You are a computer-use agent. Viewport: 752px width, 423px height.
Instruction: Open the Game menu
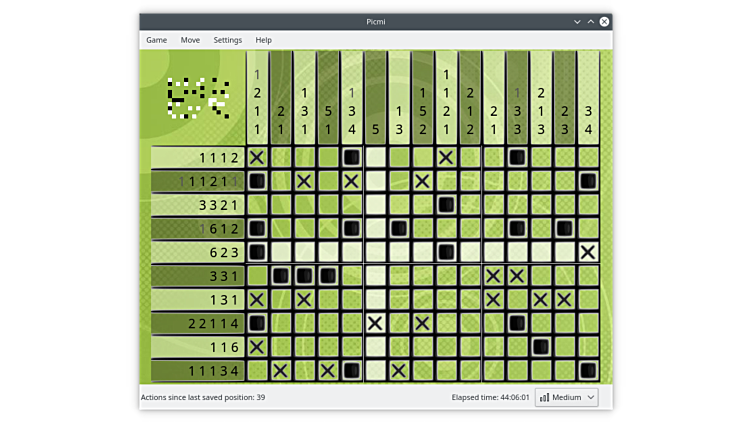coord(157,40)
